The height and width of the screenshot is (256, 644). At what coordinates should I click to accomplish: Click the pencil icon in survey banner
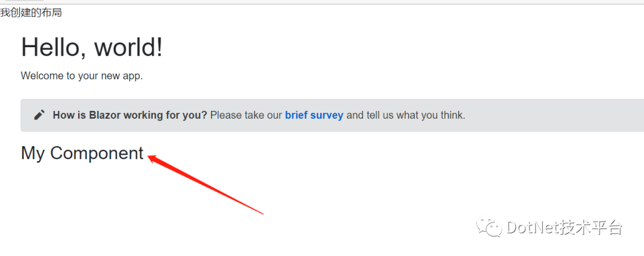pyautogui.click(x=39, y=115)
